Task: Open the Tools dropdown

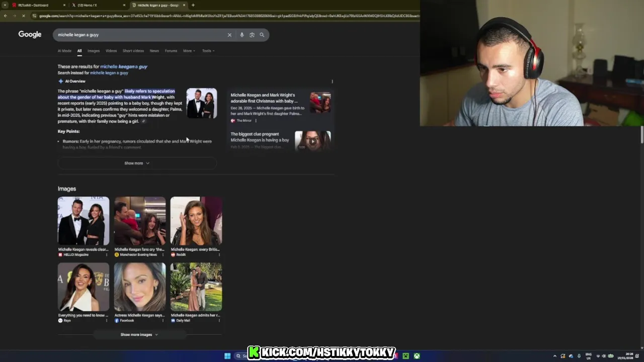Action: tap(208, 51)
